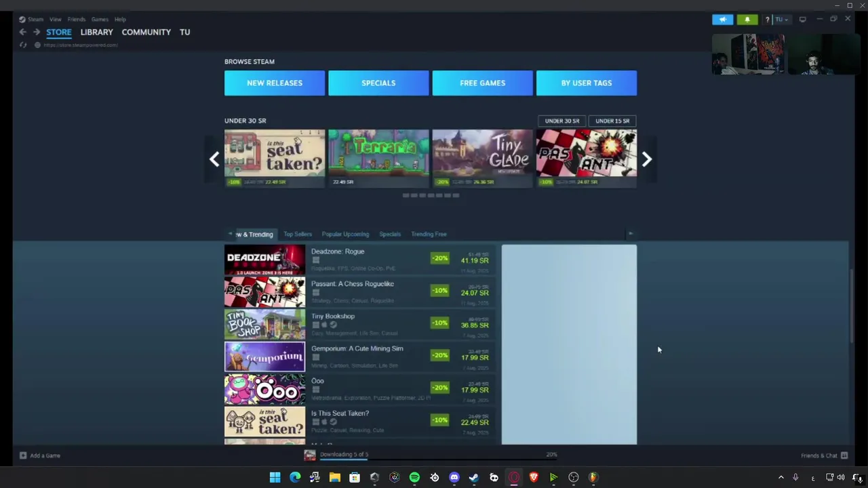Screen dimensions: 868x488
Task: Browse SPECIALS
Action: point(378,83)
